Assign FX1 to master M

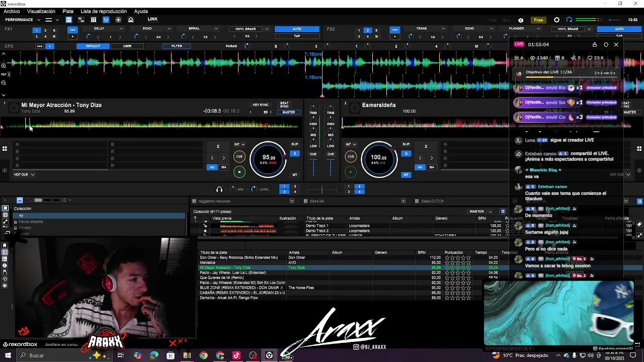tap(54, 36)
